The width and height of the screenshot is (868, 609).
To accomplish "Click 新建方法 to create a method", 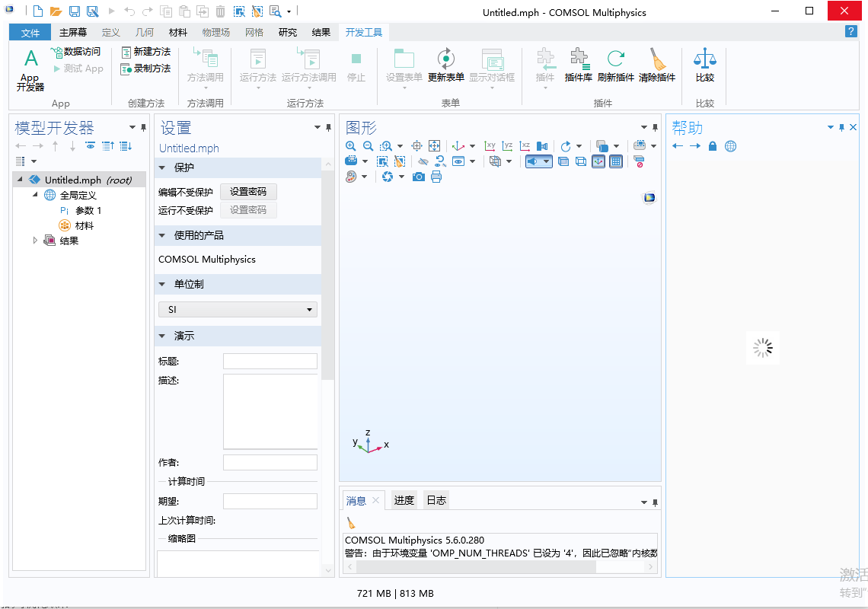I will pyautogui.click(x=145, y=52).
